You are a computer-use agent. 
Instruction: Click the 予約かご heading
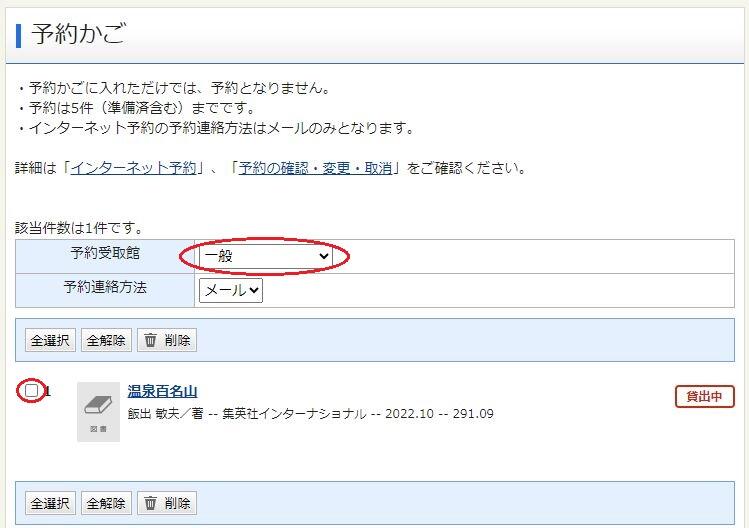click(79, 34)
